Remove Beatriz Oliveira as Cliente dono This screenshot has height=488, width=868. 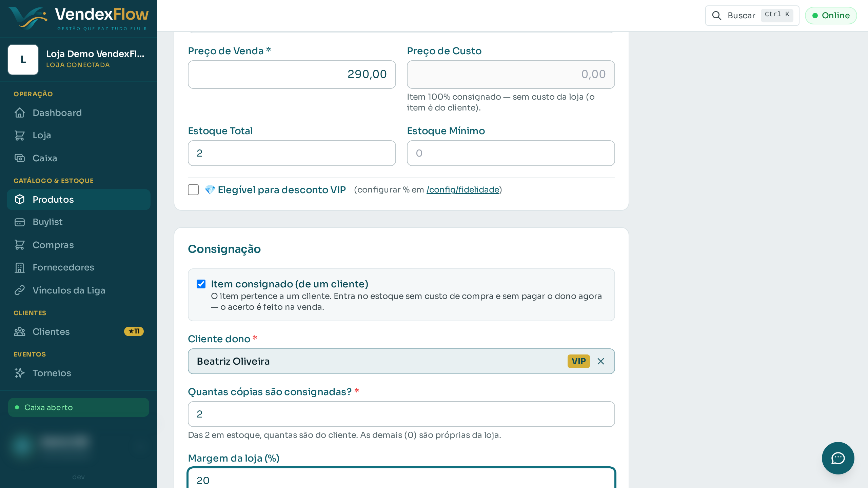[601, 361]
